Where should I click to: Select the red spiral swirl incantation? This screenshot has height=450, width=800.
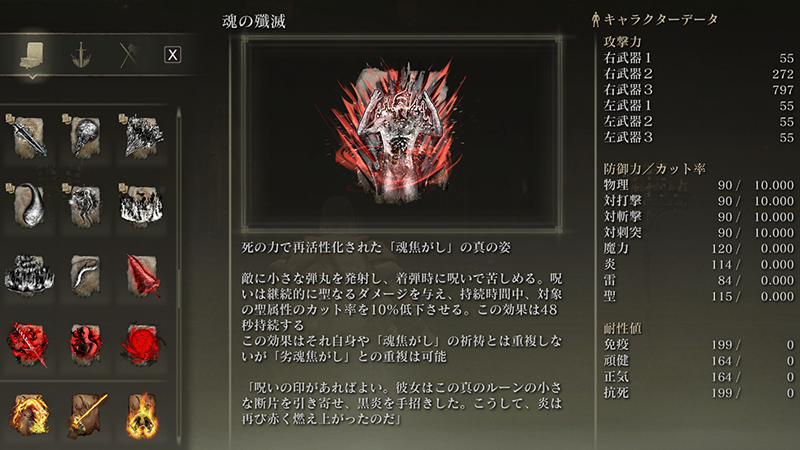(x=142, y=344)
